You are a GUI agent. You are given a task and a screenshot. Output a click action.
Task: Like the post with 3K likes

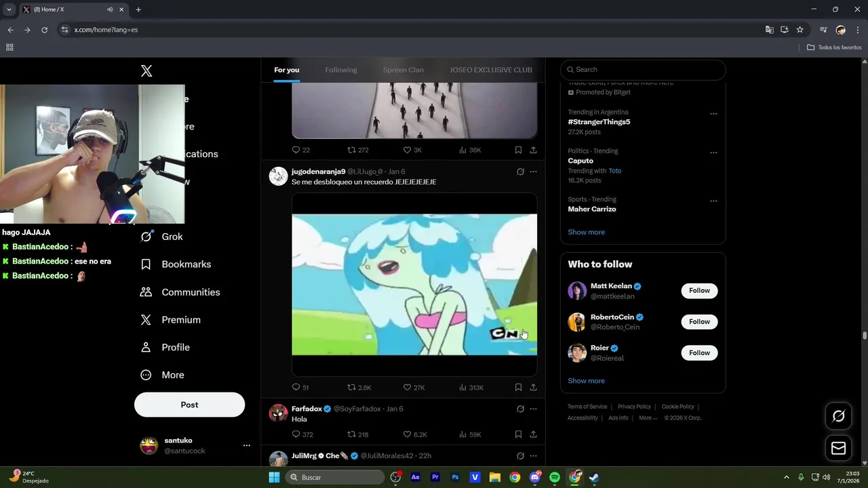pyautogui.click(x=412, y=150)
